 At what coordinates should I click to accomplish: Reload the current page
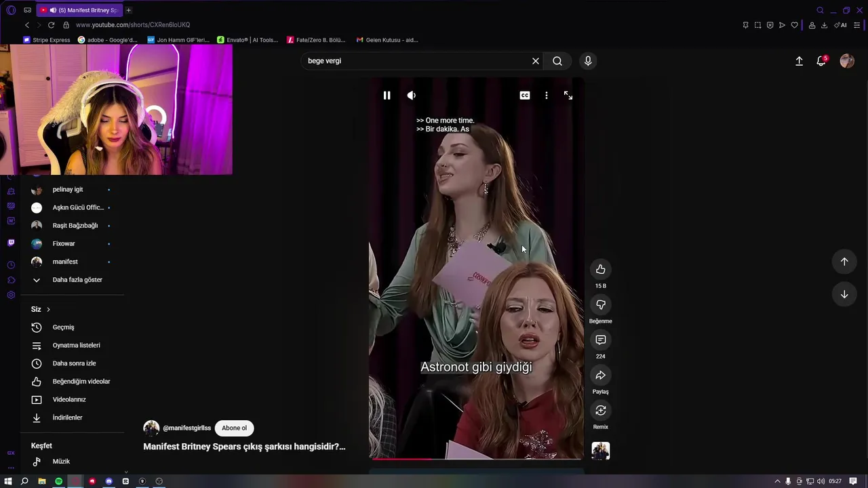pos(51,25)
